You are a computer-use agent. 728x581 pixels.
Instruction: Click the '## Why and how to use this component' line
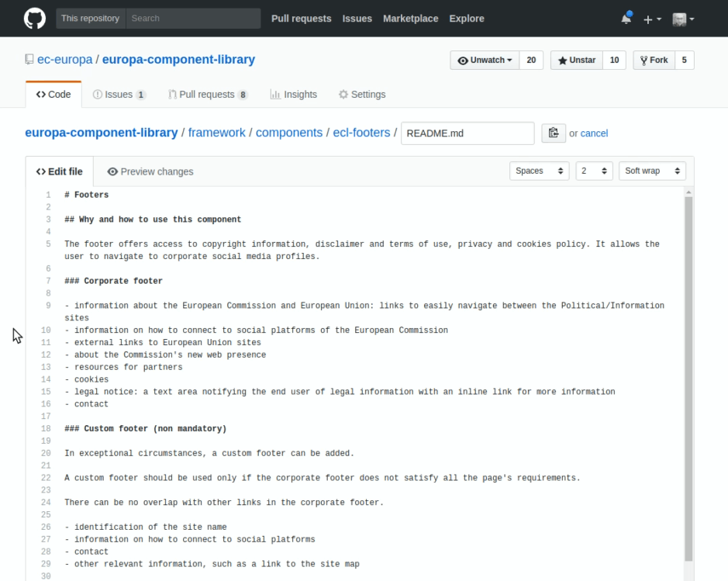click(x=153, y=220)
